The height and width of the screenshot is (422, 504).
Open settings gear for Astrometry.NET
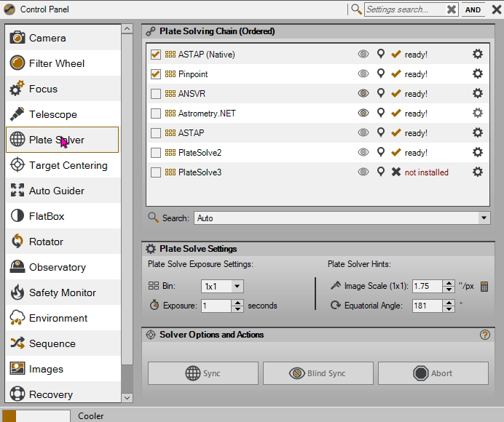478,113
